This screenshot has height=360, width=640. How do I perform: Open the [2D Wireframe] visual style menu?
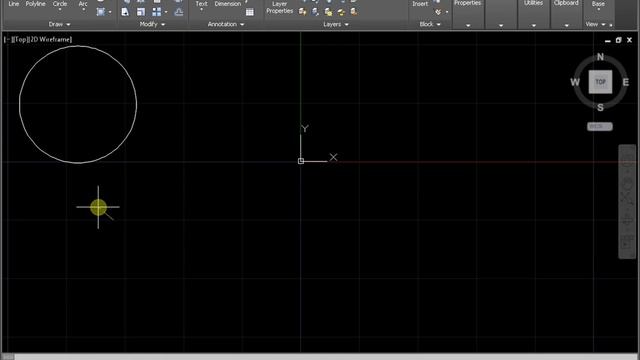(51, 40)
